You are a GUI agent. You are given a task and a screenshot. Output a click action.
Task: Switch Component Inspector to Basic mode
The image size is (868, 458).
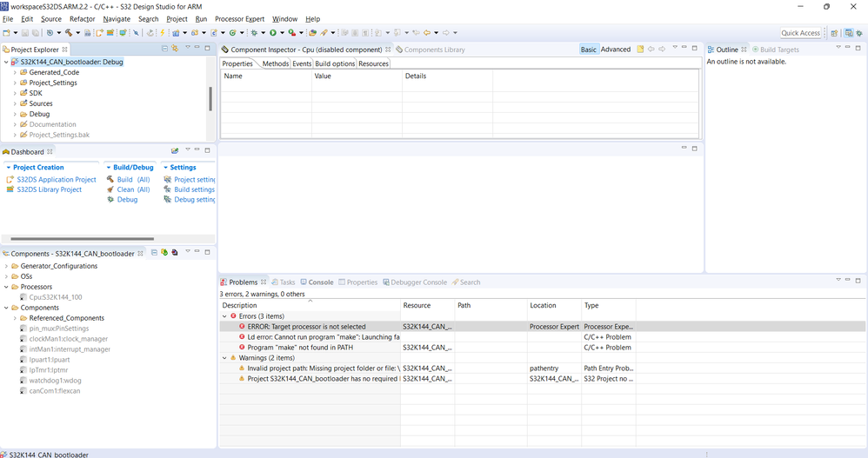(589, 50)
